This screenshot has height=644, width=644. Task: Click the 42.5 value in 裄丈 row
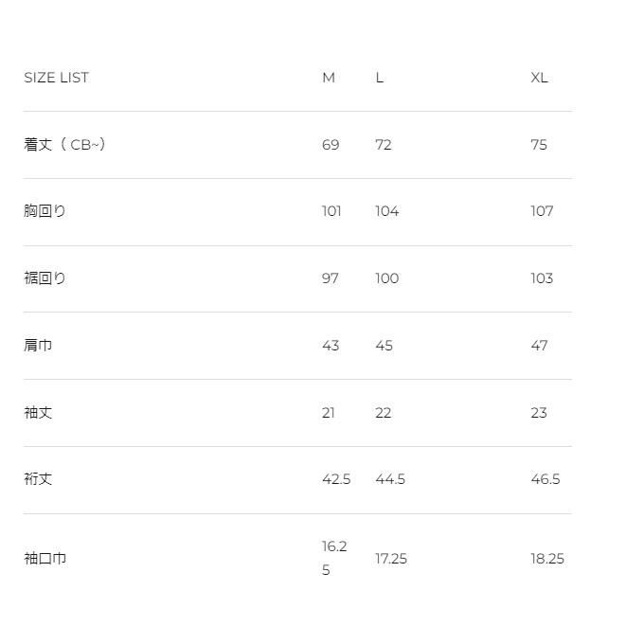(336, 479)
